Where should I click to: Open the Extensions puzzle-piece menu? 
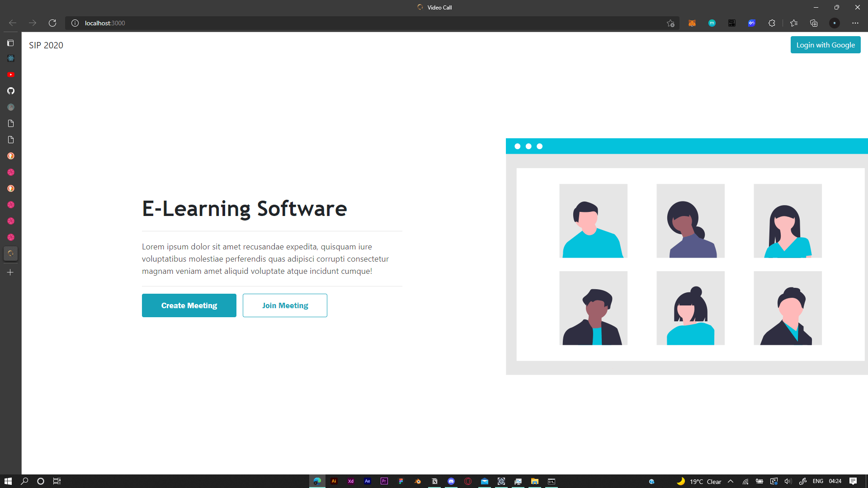click(772, 23)
